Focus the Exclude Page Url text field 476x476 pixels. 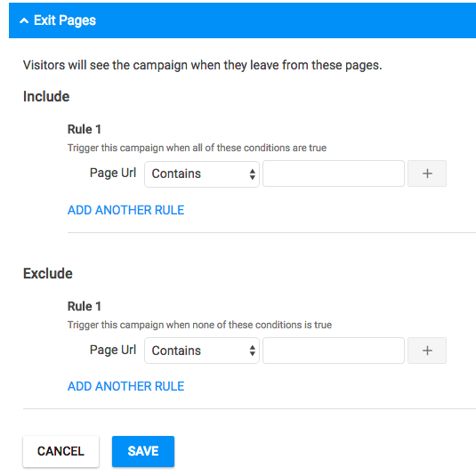click(334, 351)
